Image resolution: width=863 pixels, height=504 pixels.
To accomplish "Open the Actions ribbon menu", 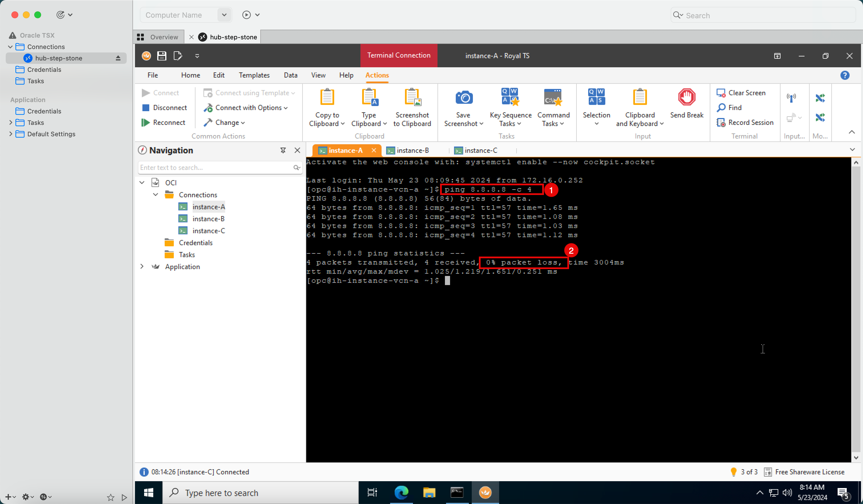I will [376, 74].
